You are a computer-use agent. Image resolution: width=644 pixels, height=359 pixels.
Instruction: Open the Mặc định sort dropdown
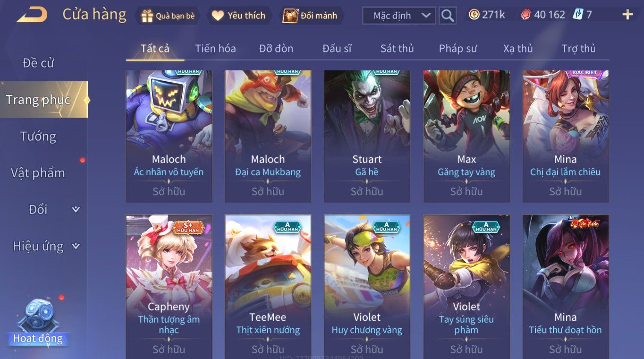399,16
